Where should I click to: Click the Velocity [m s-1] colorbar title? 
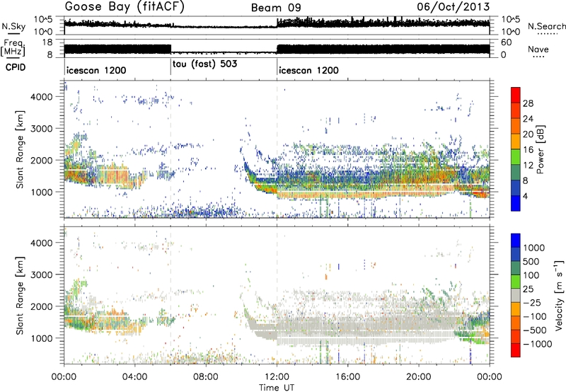coord(559,295)
